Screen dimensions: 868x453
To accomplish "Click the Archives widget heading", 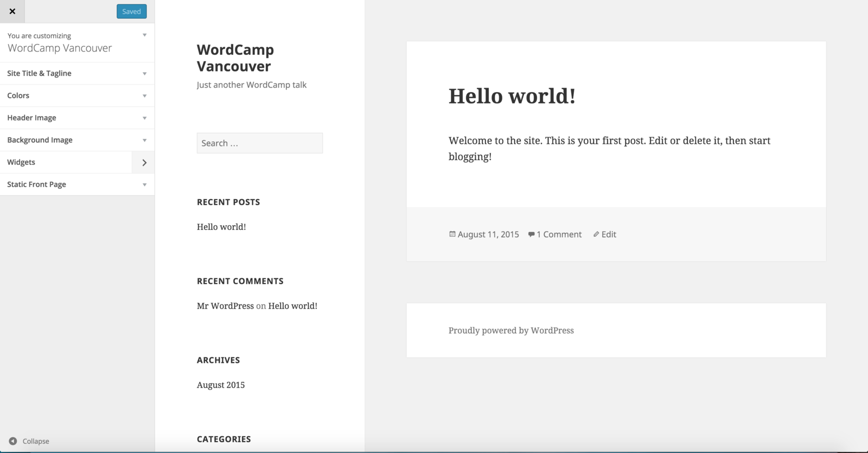I will tap(218, 360).
